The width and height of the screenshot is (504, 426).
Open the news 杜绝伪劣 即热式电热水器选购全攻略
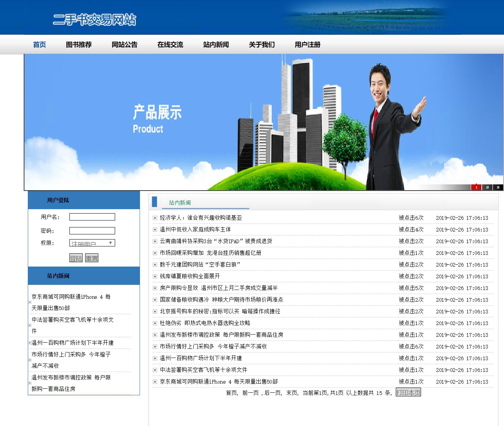205,323
